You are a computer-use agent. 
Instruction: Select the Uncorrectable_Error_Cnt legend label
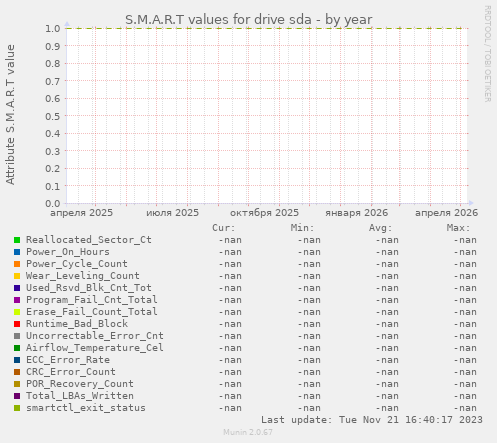coord(95,336)
